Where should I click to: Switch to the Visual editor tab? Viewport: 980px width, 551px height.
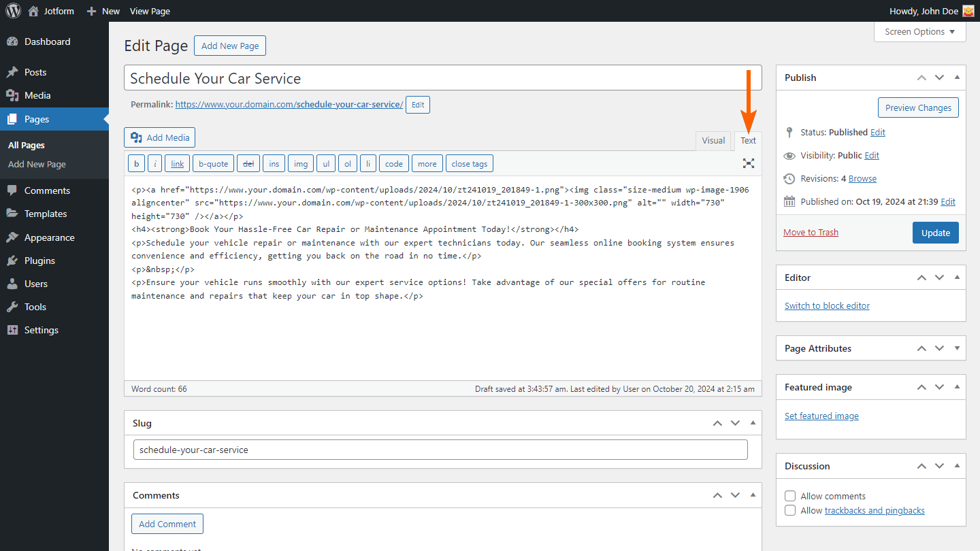(x=713, y=140)
